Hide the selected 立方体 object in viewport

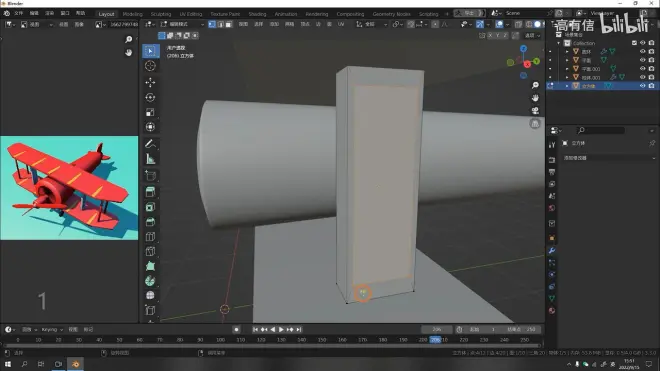(x=642, y=85)
